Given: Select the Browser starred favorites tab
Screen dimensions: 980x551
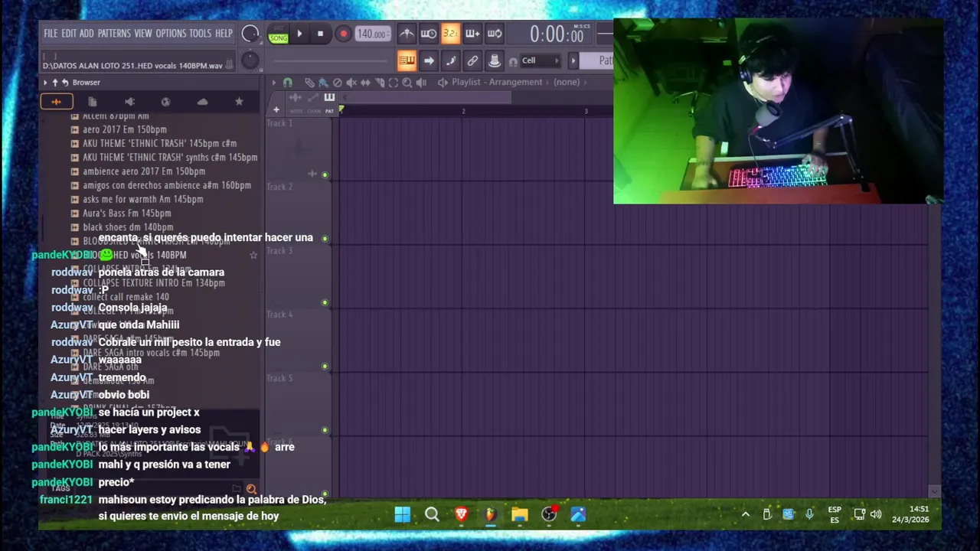Looking at the screenshot, I should (239, 101).
